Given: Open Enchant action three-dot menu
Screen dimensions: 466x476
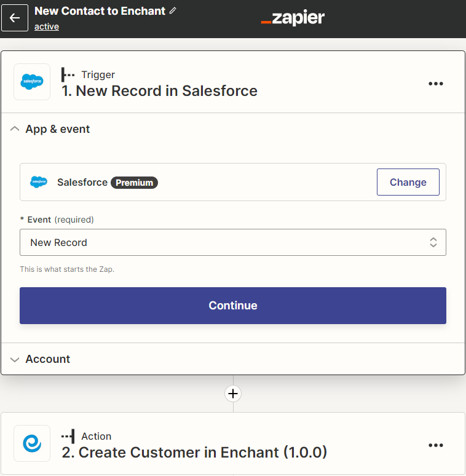Looking at the screenshot, I should 435,445.
